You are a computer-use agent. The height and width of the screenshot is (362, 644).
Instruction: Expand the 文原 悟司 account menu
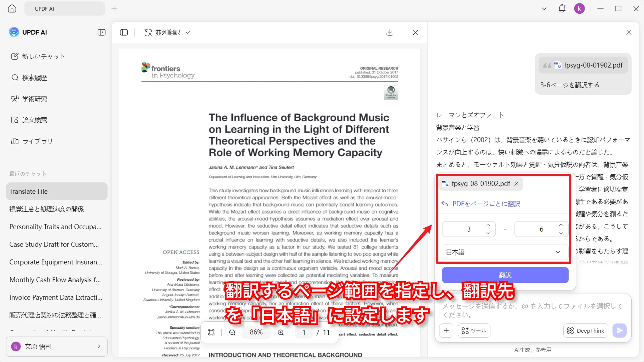click(57, 346)
